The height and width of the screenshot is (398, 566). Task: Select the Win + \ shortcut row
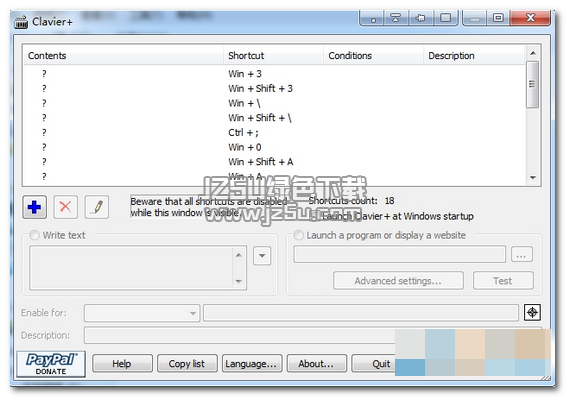[274, 103]
